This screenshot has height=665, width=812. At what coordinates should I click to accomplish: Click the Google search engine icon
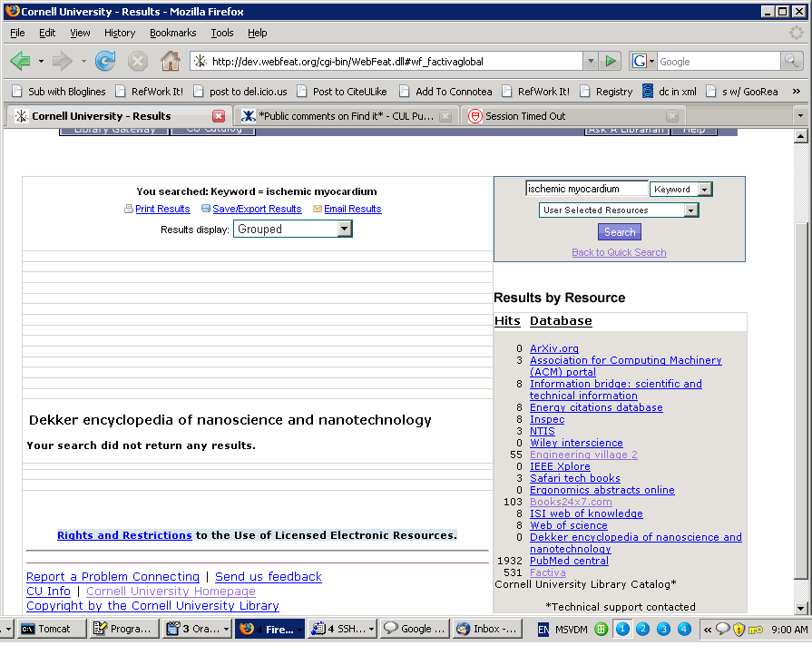(639, 61)
